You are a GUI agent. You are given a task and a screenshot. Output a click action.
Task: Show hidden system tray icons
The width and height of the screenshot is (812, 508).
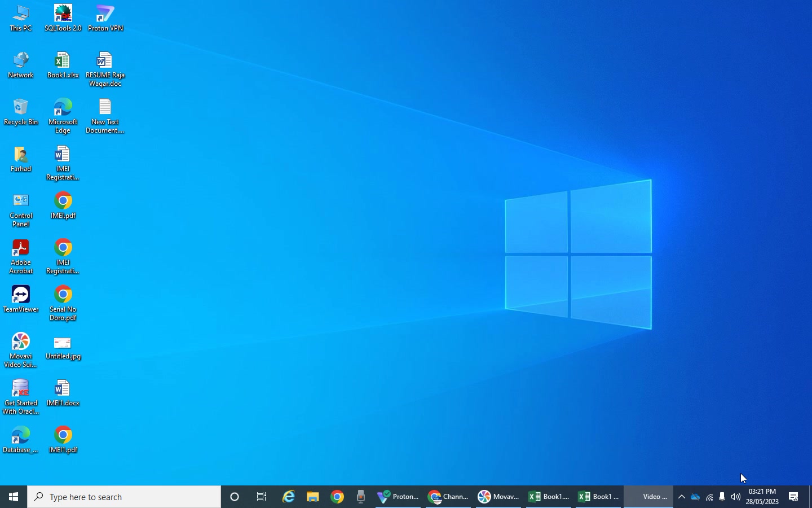click(682, 497)
